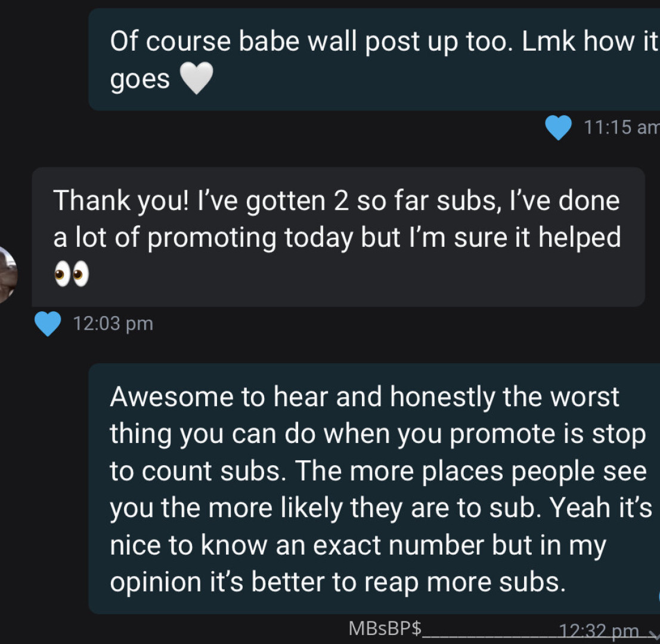Tap the blue heart beside 11:15 am
The height and width of the screenshot is (644, 660).
point(558,128)
